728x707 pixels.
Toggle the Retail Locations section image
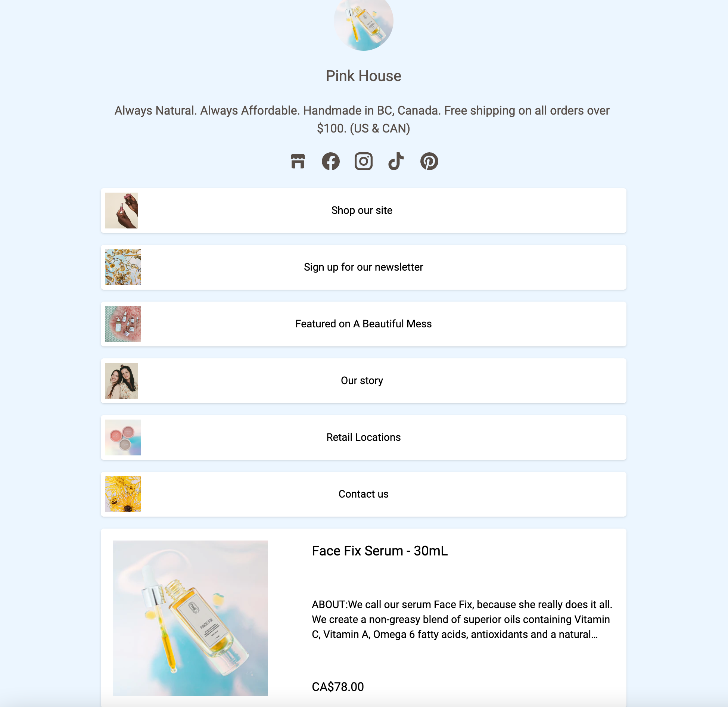[124, 437]
